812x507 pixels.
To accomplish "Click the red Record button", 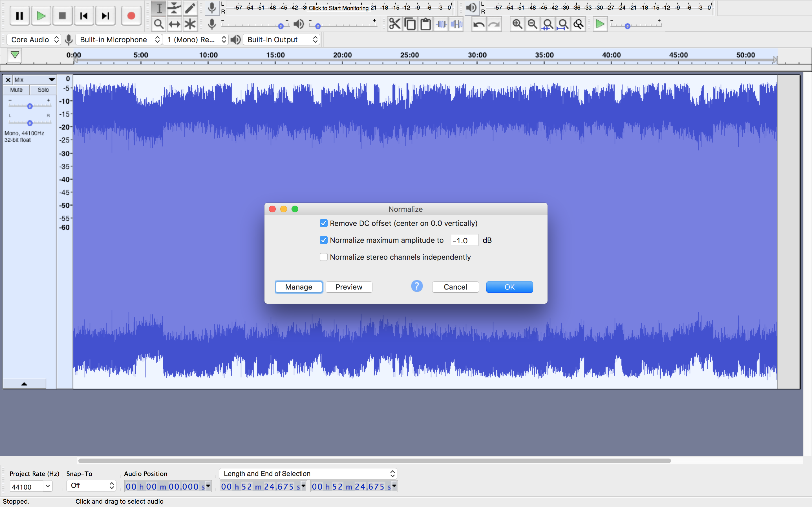I will tap(131, 16).
